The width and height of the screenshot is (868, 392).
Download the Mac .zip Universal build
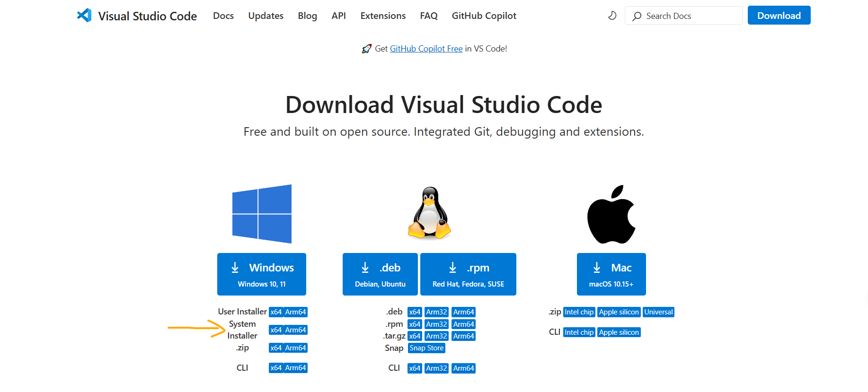[658, 312]
